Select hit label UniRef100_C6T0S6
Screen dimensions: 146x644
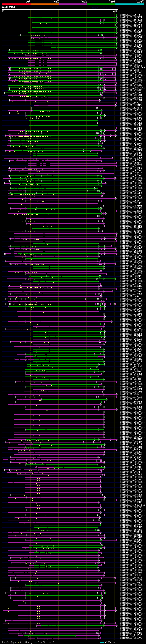[x=131, y=30]
